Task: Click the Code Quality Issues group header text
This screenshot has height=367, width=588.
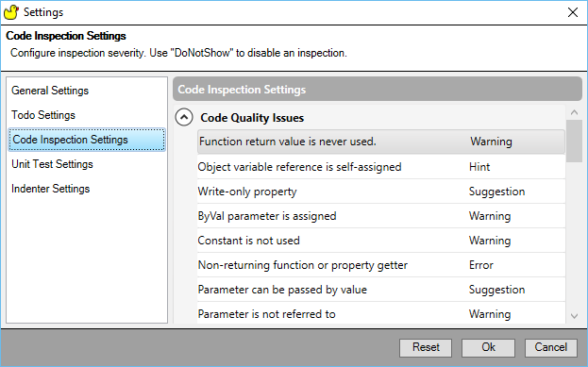Action: (x=252, y=118)
